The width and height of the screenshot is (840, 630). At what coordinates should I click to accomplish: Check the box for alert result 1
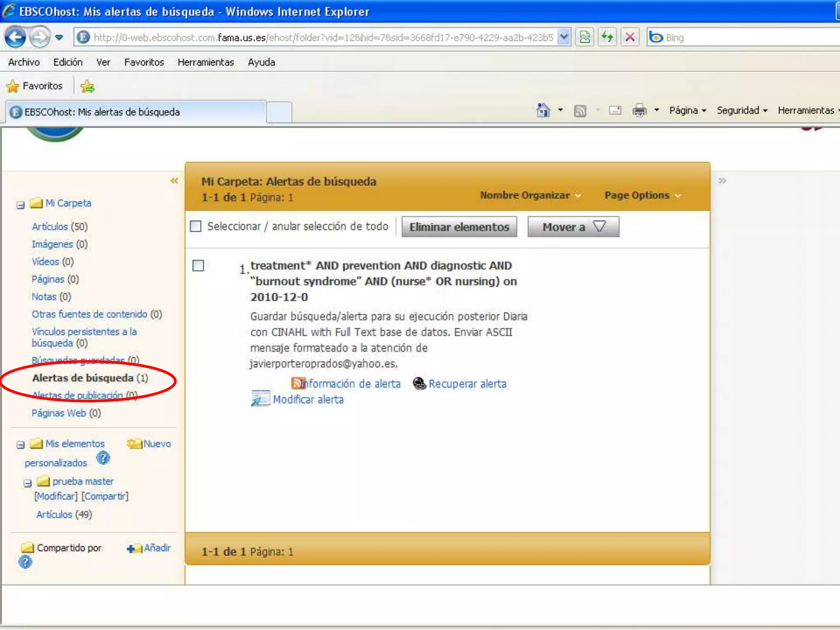pos(198,266)
